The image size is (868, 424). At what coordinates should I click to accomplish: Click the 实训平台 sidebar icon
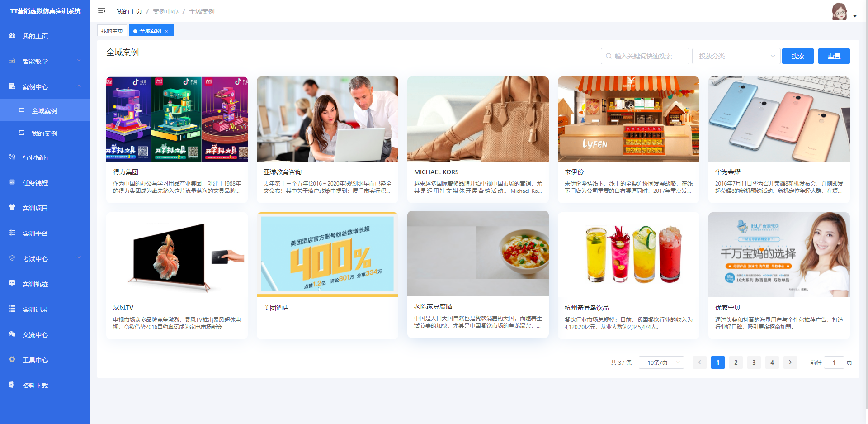[12, 233]
